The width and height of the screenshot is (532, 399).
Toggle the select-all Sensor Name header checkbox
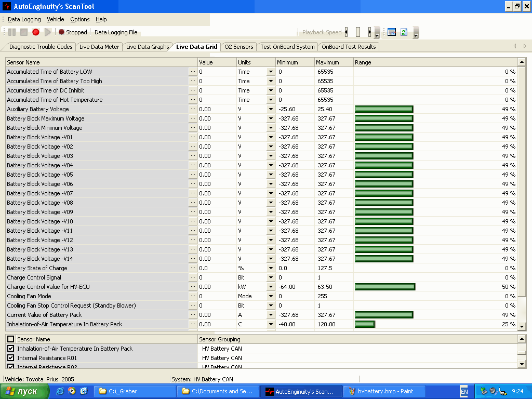11,339
